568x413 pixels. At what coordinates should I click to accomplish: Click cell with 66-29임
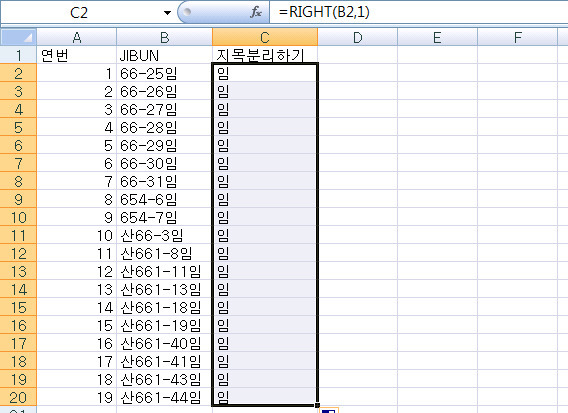tap(164, 145)
